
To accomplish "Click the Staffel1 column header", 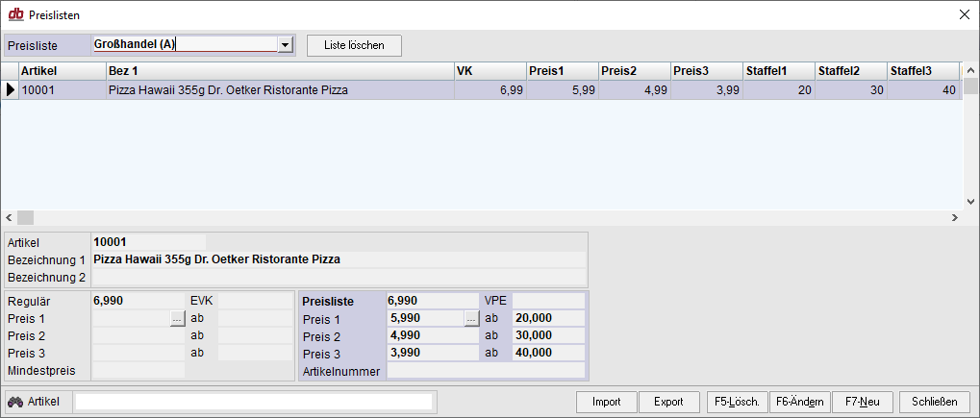I will pos(777,71).
